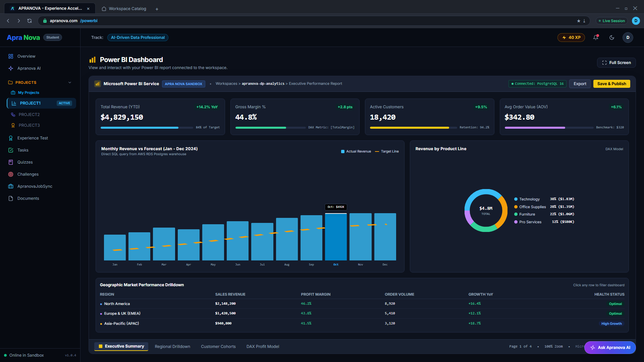Click Connected: PostgreSQL 16 status
644x362 pixels.
point(537,84)
